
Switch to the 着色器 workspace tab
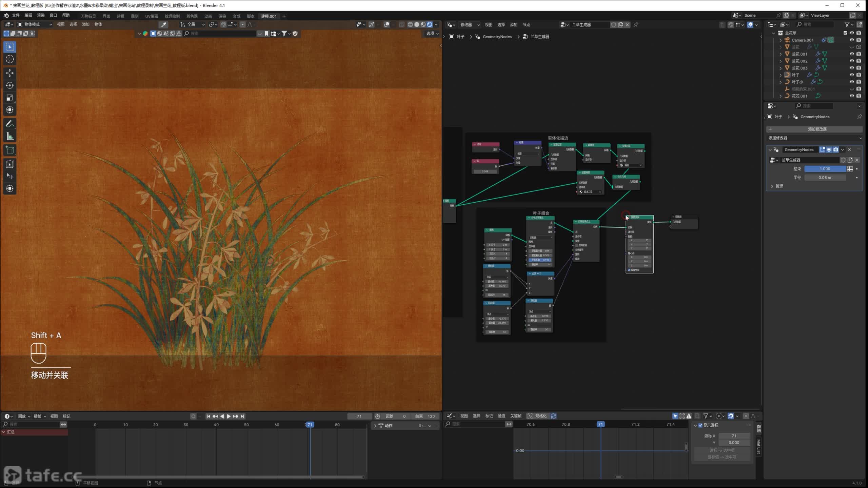point(192,16)
